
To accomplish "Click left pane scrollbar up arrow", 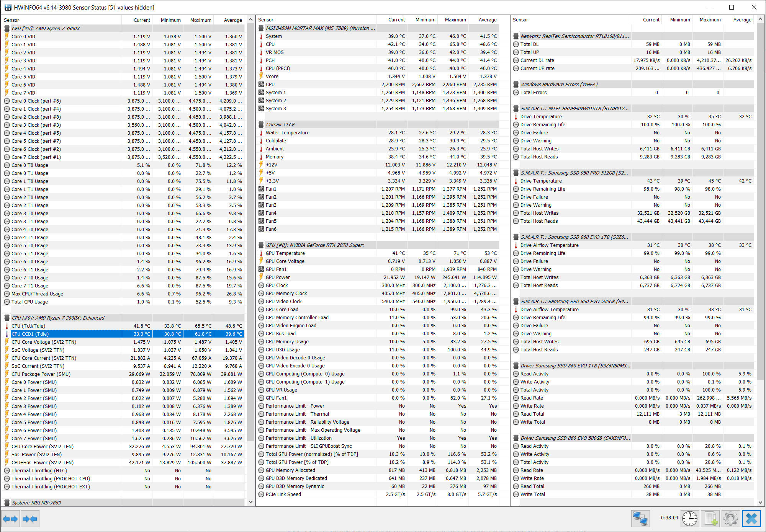I will (x=250, y=20).
